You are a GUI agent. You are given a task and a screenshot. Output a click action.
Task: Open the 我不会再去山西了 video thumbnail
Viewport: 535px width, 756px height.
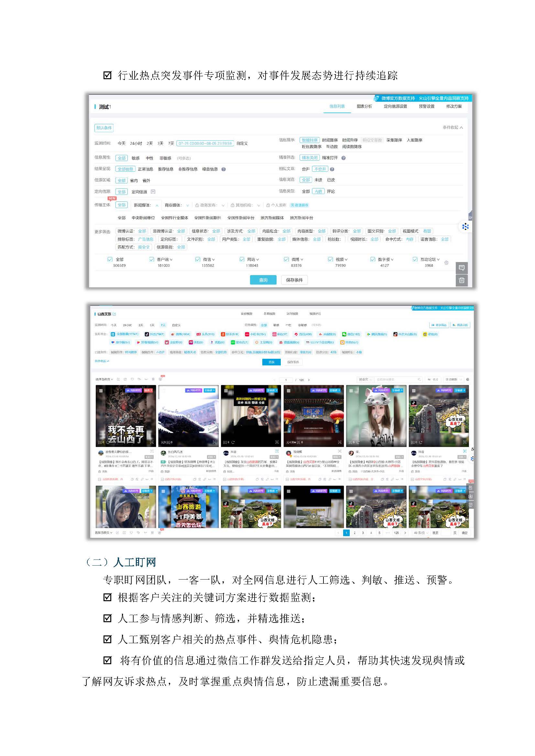(x=126, y=416)
